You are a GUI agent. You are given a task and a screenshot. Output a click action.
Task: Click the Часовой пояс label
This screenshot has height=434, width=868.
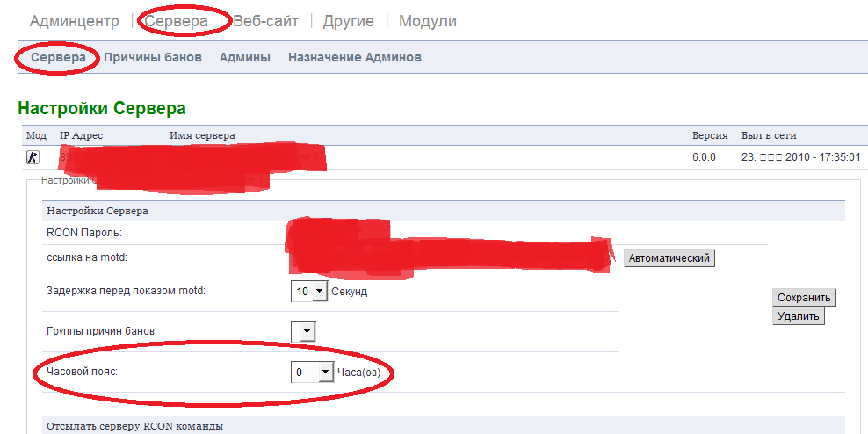pos(83,372)
